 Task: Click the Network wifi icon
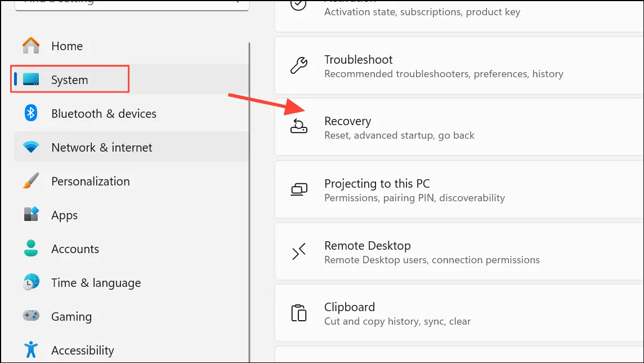[31, 147]
